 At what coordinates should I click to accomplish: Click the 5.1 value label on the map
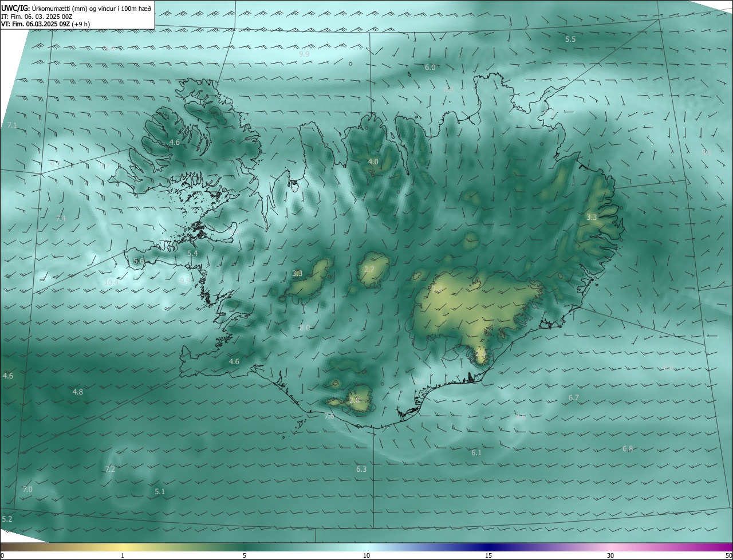pyautogui.click(x=160, y=492)
